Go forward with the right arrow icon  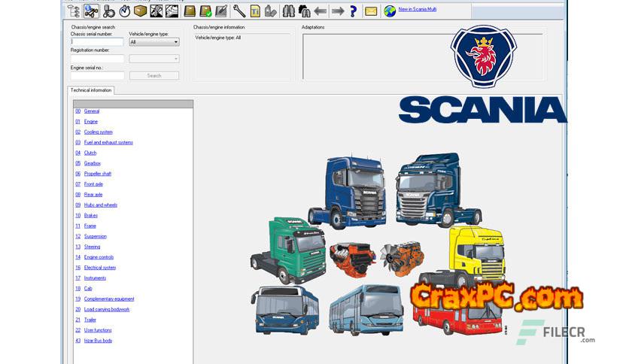coord(337,11)
